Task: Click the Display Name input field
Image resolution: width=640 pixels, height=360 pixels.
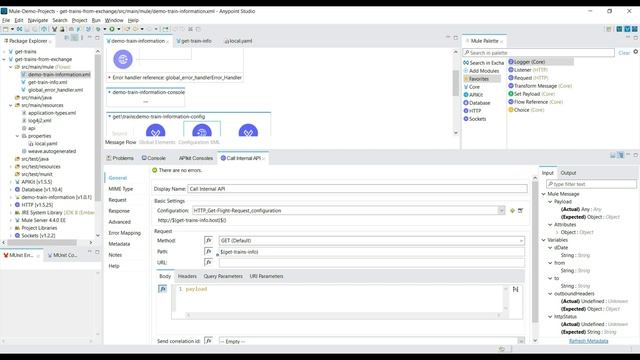Action: click(x=357, y=189)
